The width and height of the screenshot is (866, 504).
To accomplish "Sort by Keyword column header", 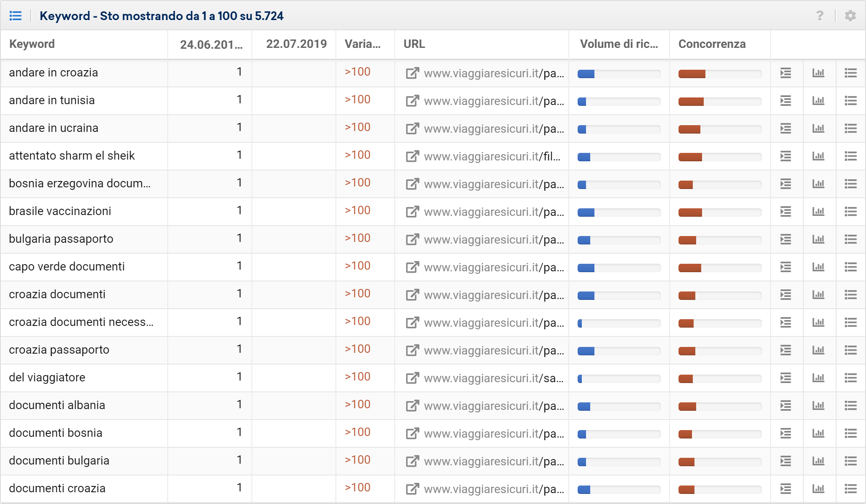I will click(x=32, y=44).
